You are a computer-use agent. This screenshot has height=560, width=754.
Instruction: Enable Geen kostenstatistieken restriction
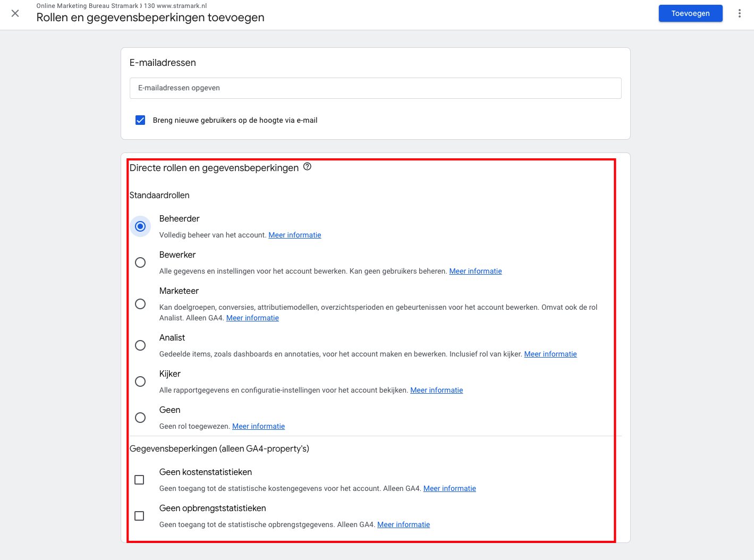coord(139,480)
